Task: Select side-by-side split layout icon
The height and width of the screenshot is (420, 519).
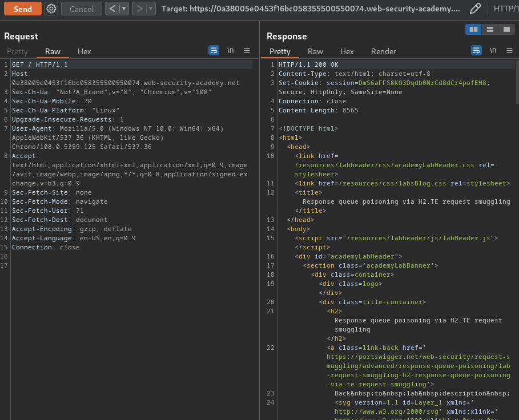Action: pyautogui.click(x=473, y=30)
